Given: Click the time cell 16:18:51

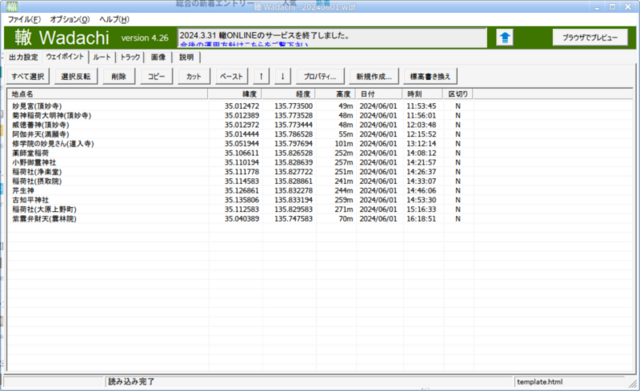Looking at the screenshot, I should click(421, 219).
